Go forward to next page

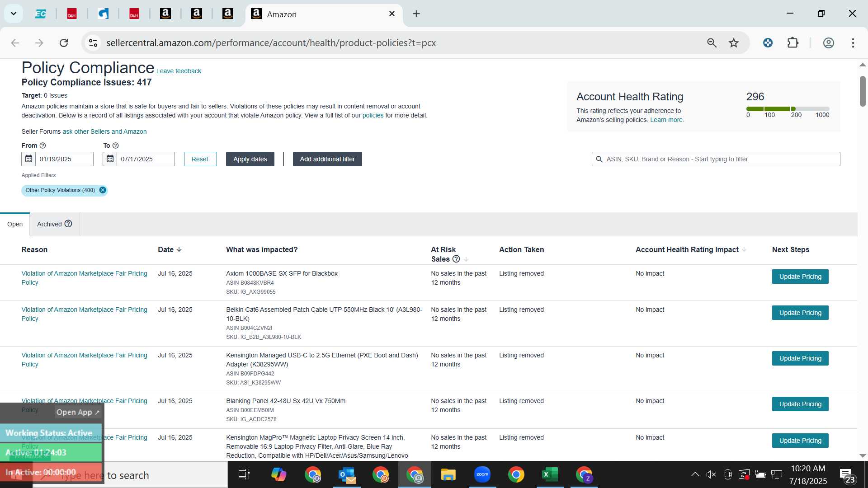click(x=39, y=43)
